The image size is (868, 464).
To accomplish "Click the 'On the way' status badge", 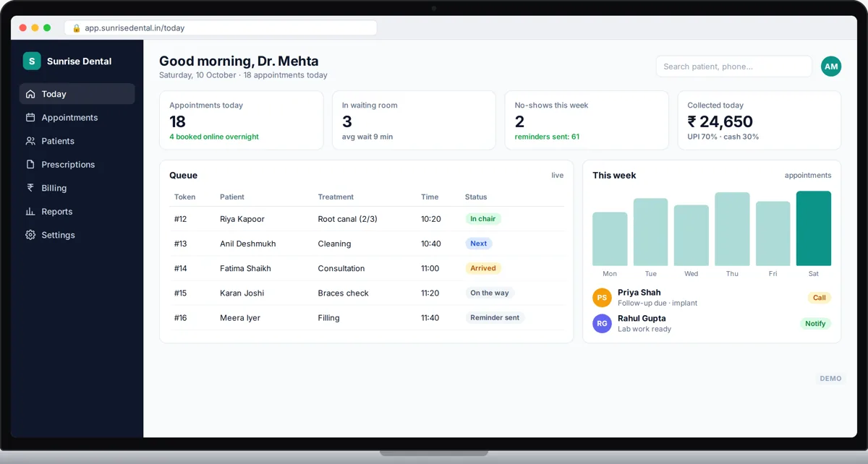I will point(490,293).
